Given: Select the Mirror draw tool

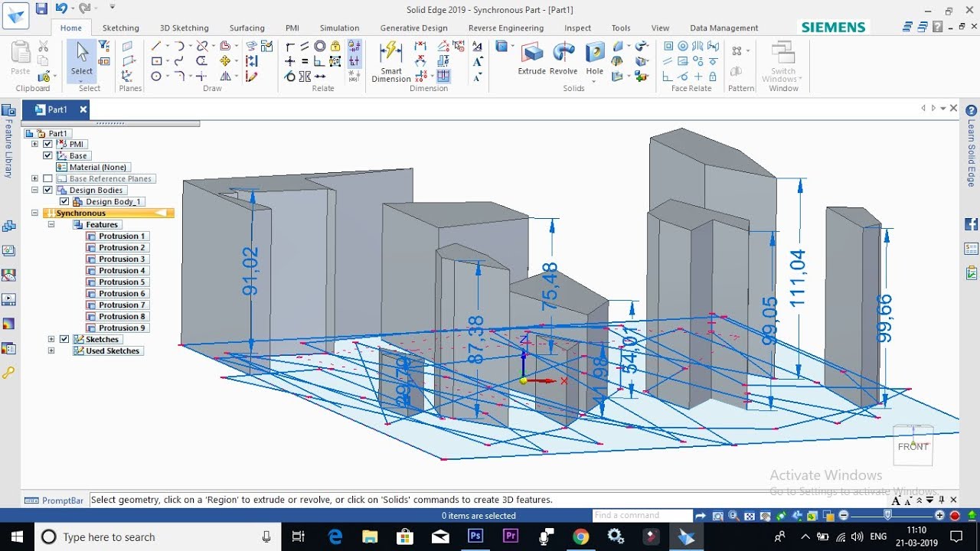Looking at the screenshot, I should (225, 77).
